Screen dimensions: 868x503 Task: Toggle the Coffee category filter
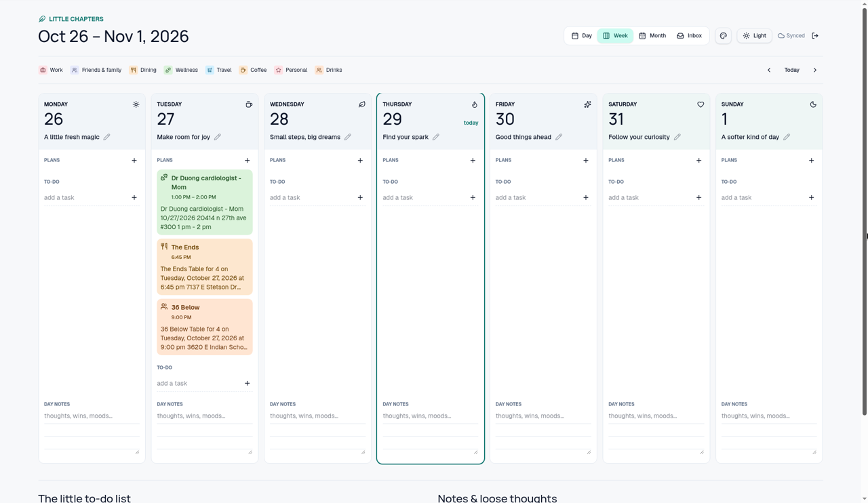pos(253,70)
